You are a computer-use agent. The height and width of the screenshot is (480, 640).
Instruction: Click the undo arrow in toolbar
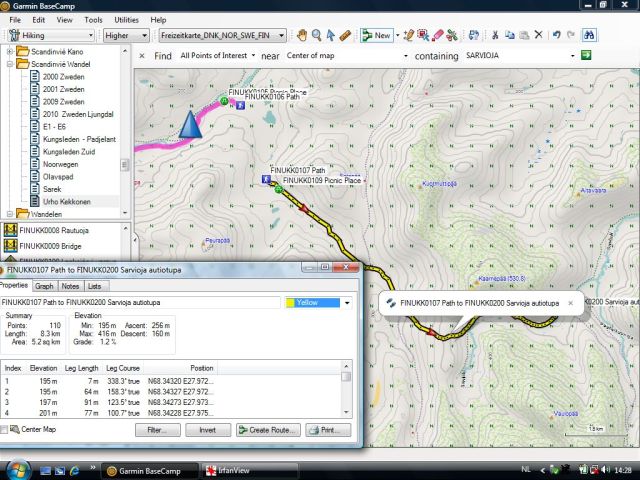click(554, 35)
